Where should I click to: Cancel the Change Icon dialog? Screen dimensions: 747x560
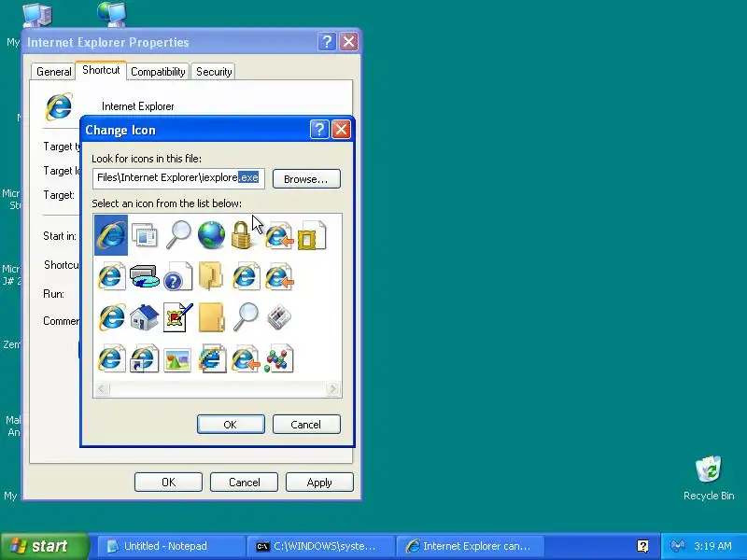(306, 425)
